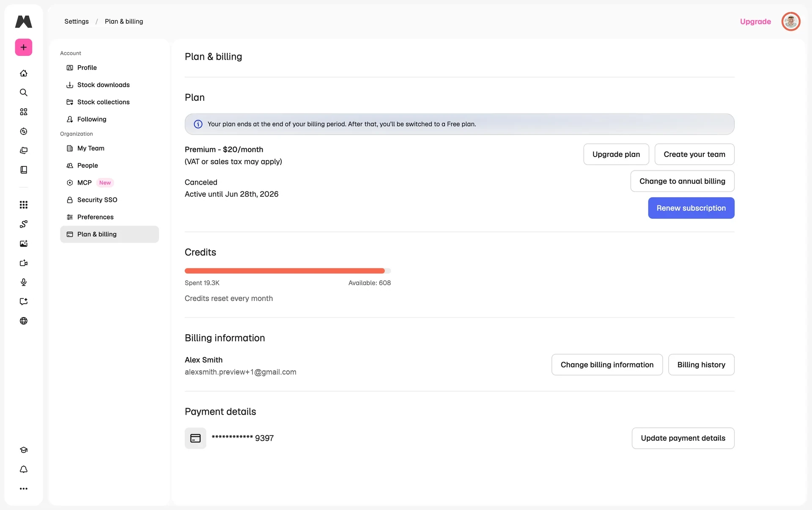The image size is (812, 510).
Task: Click Change to annual billing
Action: coord(682,181)
